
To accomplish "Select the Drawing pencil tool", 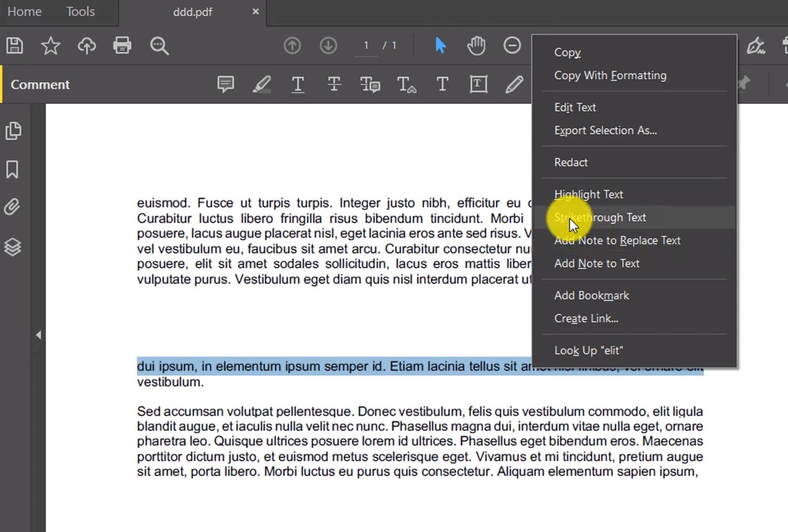I will 515,84.
